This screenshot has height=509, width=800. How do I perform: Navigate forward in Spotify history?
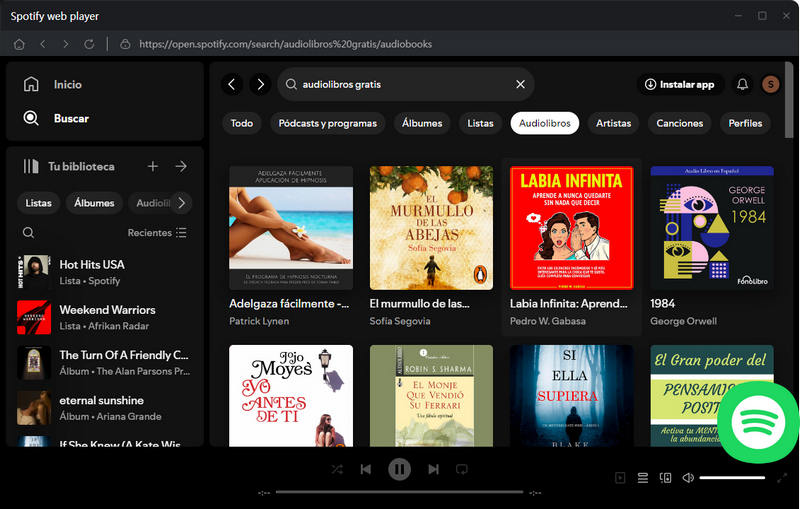[x=260, y=84]
